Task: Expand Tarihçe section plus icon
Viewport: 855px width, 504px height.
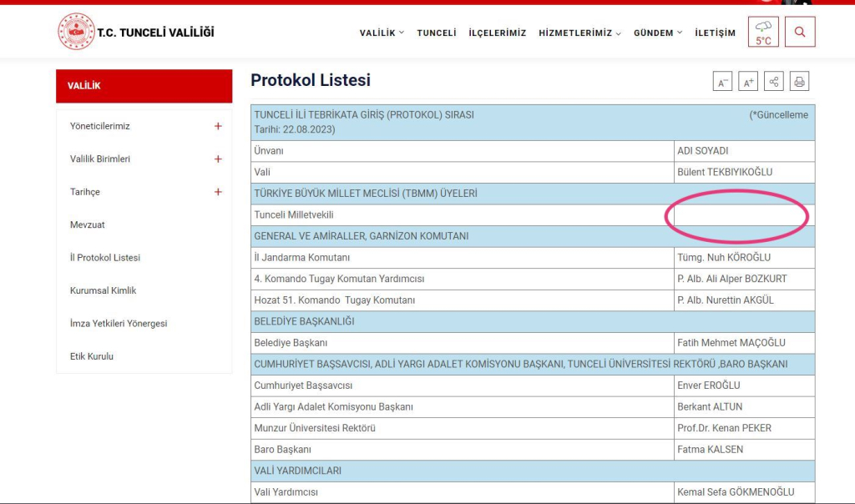Action: point(218,192)
